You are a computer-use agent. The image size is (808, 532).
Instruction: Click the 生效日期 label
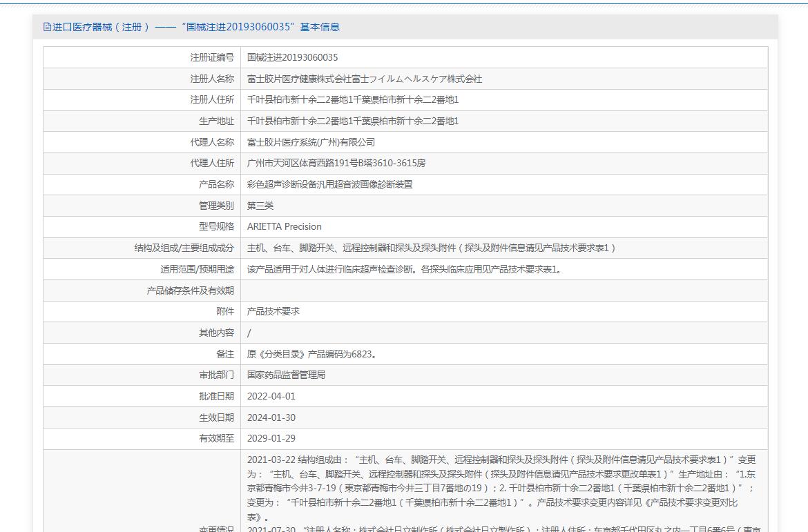pyautogui.click(x=216, y=417)
